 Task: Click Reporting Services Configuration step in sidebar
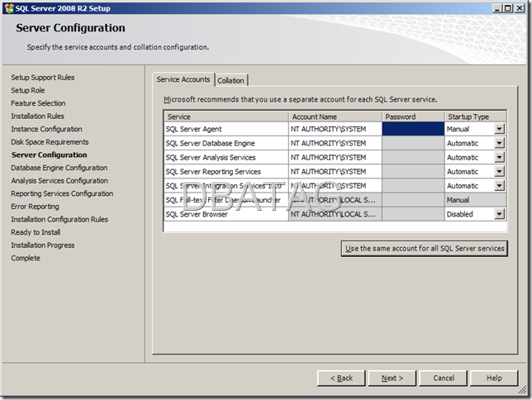pyautogui.click(x=62, y=193)
